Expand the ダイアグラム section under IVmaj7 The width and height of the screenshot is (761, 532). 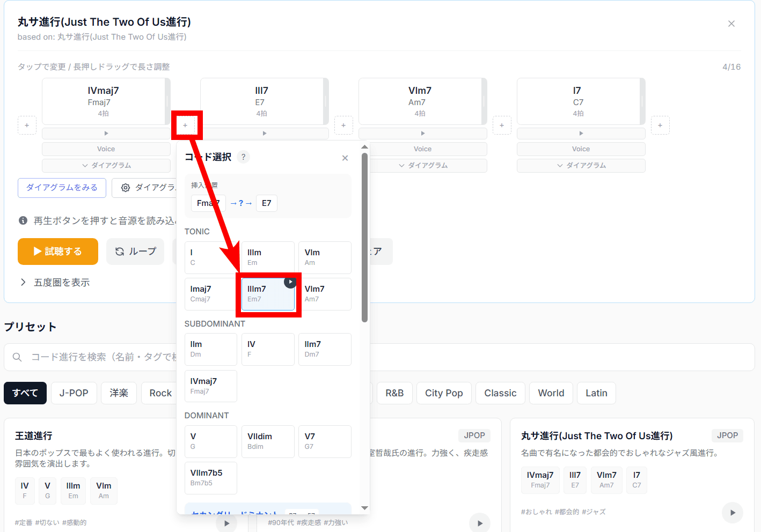coord(106,166)
